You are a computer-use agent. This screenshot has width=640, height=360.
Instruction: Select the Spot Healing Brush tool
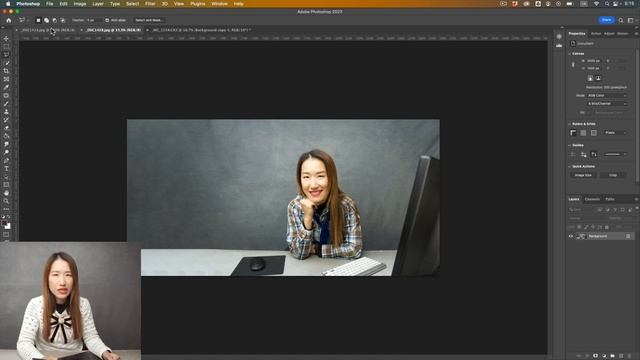tap(6, 96)
